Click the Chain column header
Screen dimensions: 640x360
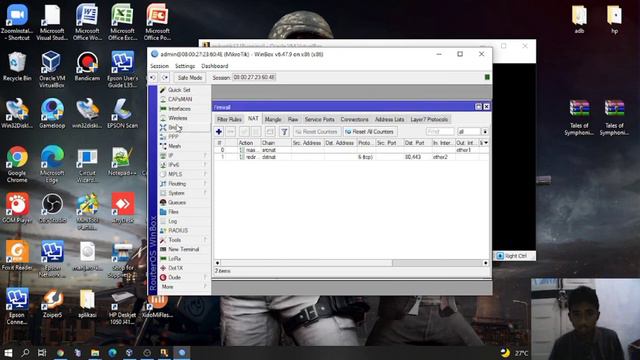[276, 142]
